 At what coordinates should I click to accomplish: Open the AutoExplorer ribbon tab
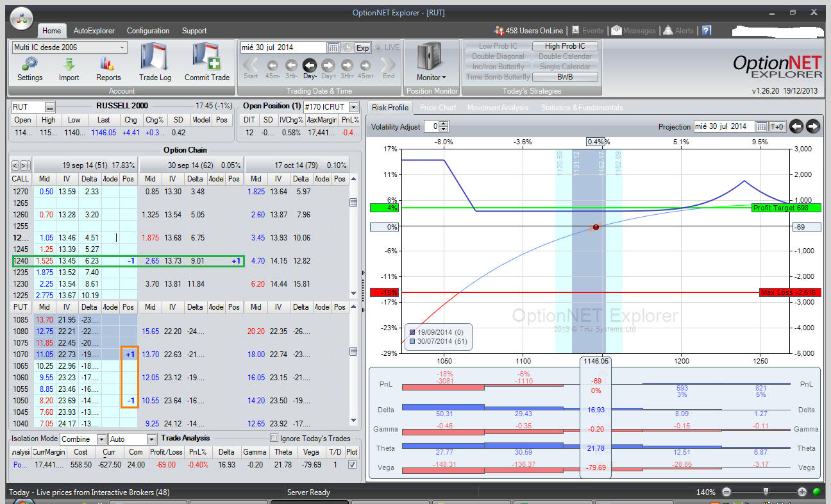tap(94, 31)
